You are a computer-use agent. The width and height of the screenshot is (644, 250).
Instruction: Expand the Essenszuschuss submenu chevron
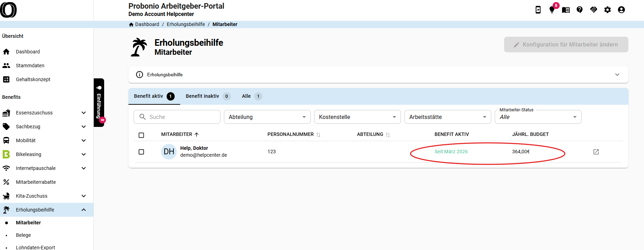click(x=84, y=113)
